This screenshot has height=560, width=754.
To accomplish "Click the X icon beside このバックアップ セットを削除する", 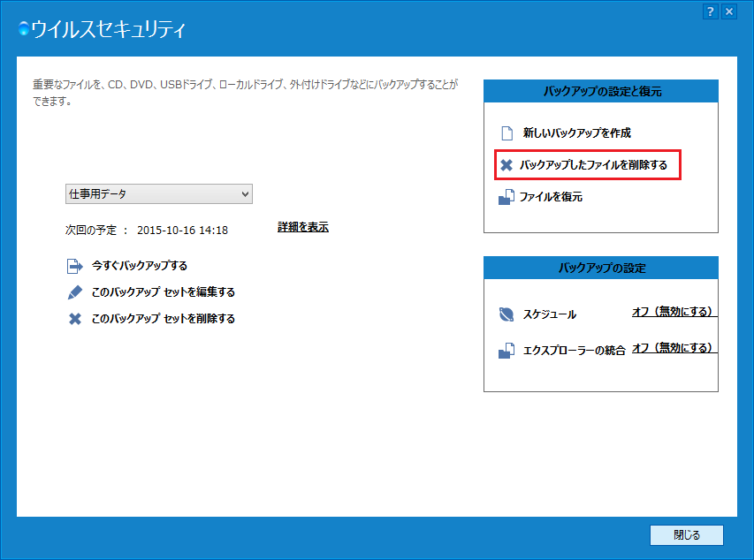I will pyautogui.click(x=75, y=319).
